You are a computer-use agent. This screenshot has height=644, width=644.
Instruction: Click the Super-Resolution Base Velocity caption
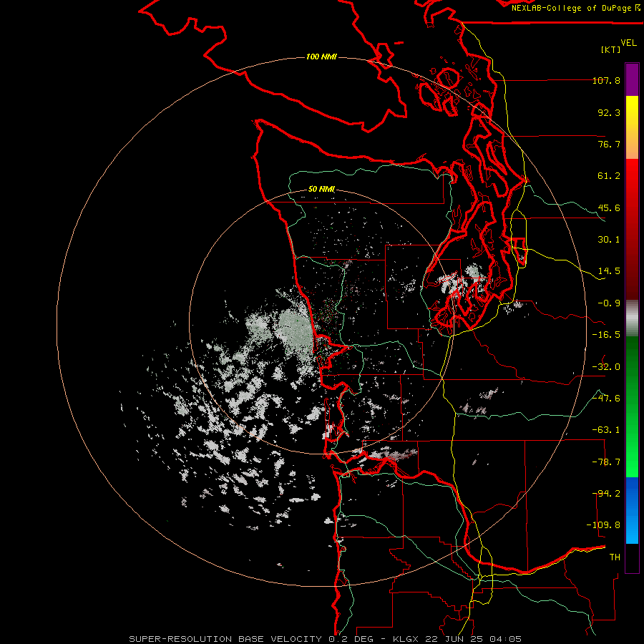coord(326,639)
